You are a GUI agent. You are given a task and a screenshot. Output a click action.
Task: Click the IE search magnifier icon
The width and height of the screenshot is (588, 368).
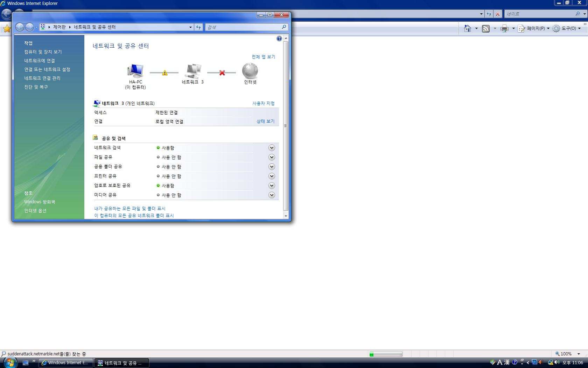tap(577, 14)
